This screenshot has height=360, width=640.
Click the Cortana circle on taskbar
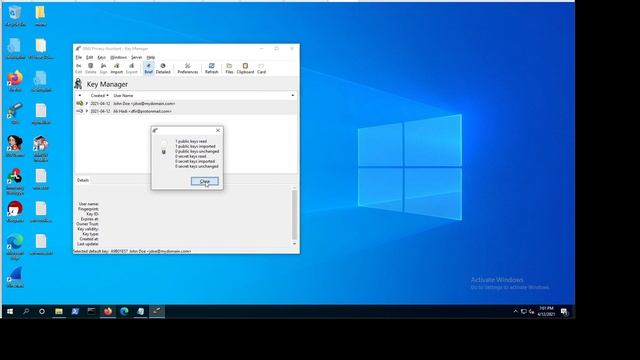42,311
